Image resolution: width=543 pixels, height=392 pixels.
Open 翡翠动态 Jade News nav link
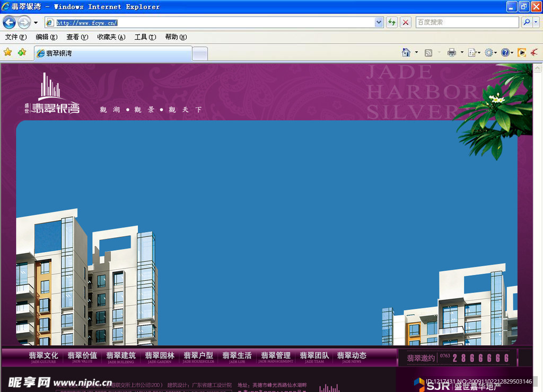click(352, 358)
